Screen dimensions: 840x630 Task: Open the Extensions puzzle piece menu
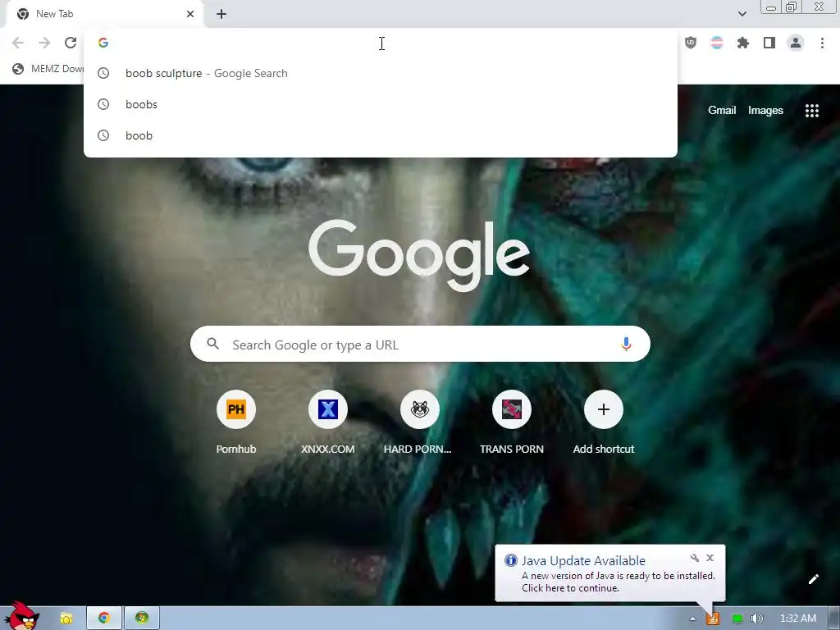coord(743,43)
